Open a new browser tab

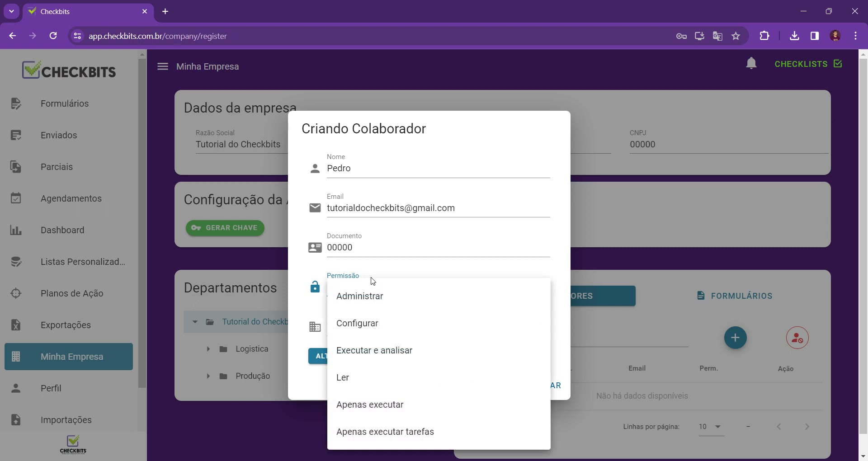tap(165, 11)
